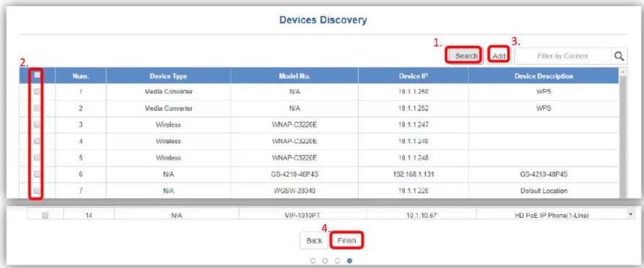Check the GS-4210-48P4S row checkbox
The width and height of the screenshot is (644, 268).
click(37, 174)
